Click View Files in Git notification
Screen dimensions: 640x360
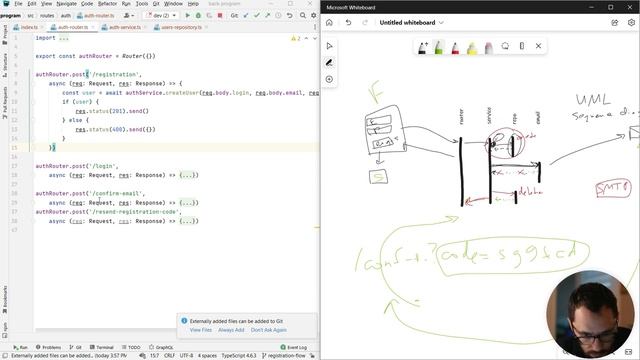[x=201, y=330]
